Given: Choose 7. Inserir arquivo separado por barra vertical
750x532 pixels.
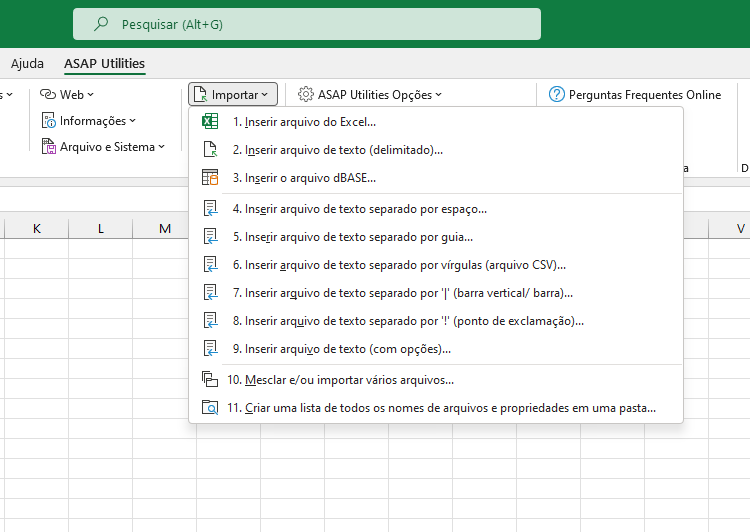Looking at the screenshot, I should pyautogui.click(x=436, y=293).
